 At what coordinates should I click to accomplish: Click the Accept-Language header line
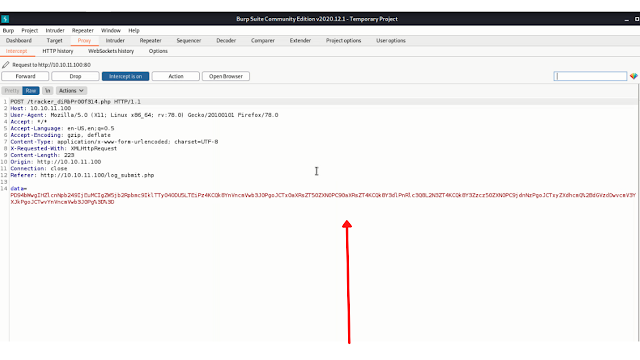click(62, 128)
